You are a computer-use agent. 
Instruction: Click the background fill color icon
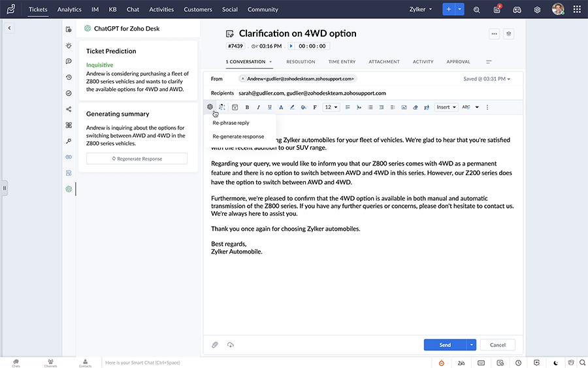[x=303, y=107]
